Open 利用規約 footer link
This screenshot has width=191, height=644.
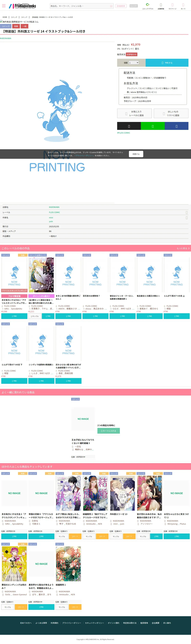click(54, 623)
